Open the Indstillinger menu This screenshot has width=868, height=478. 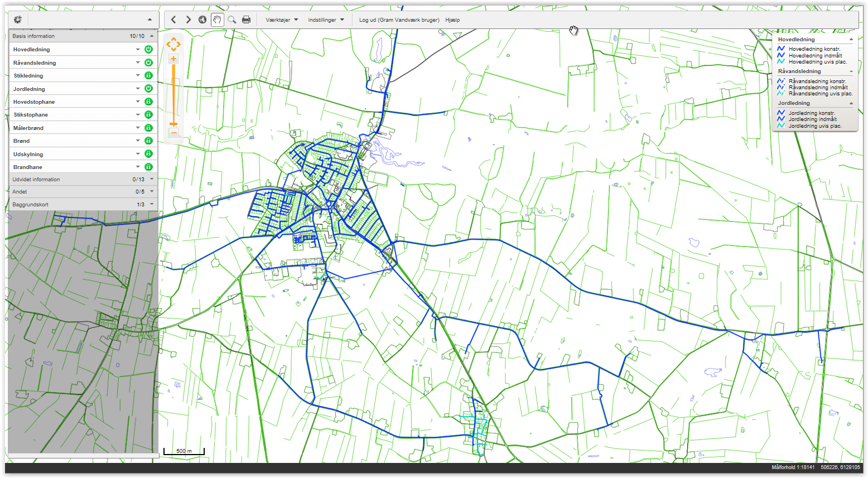tap(326, 20)
